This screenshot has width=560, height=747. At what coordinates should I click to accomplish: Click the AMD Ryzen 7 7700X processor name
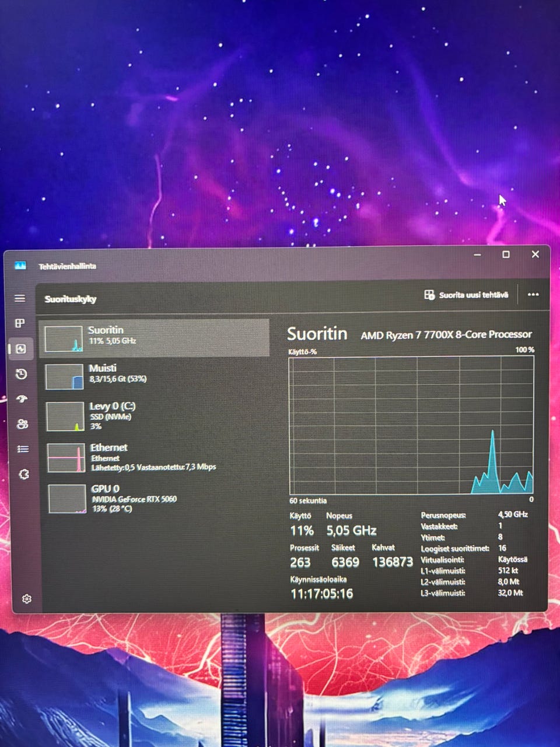(446, 334)
